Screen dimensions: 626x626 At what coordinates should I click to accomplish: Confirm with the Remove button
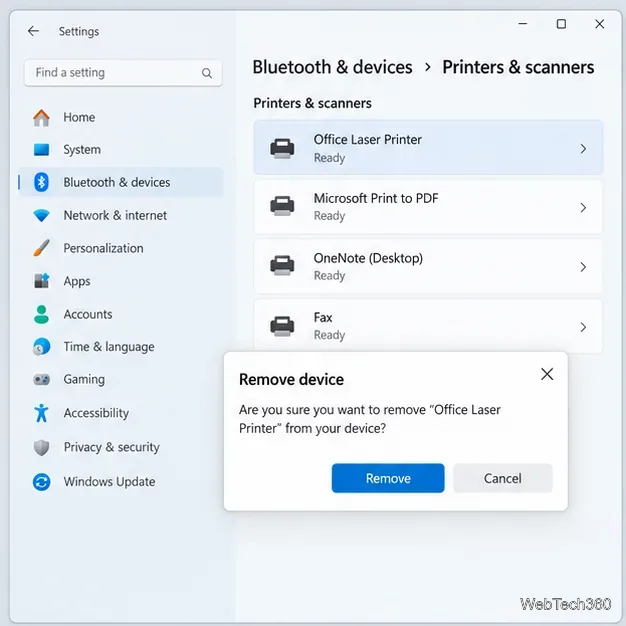pos(388,478)
